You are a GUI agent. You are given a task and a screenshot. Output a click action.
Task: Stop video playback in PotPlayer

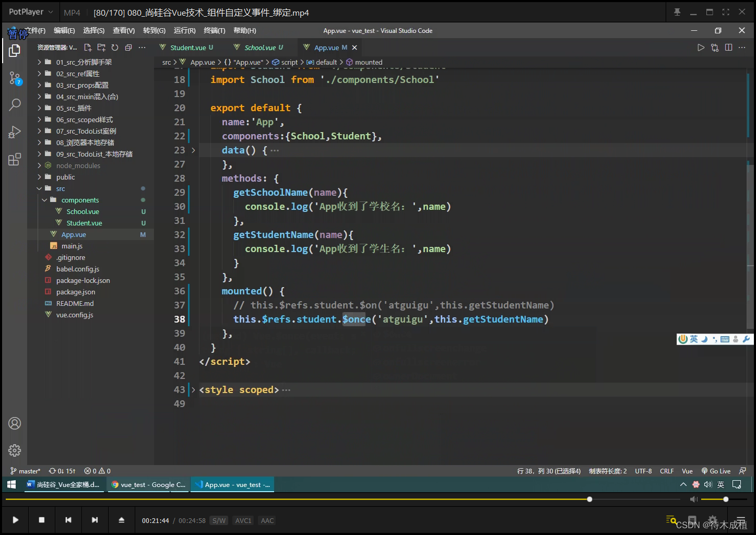click(42, 520)
